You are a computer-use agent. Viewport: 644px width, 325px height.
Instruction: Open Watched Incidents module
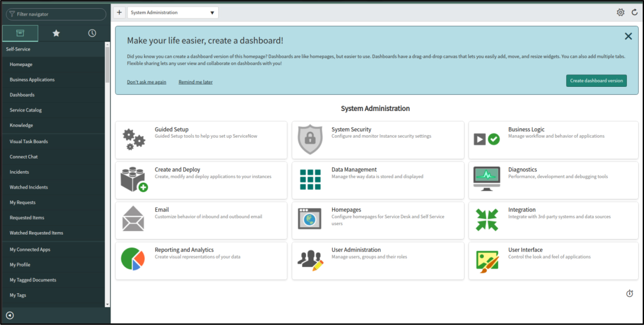(53, 187)
